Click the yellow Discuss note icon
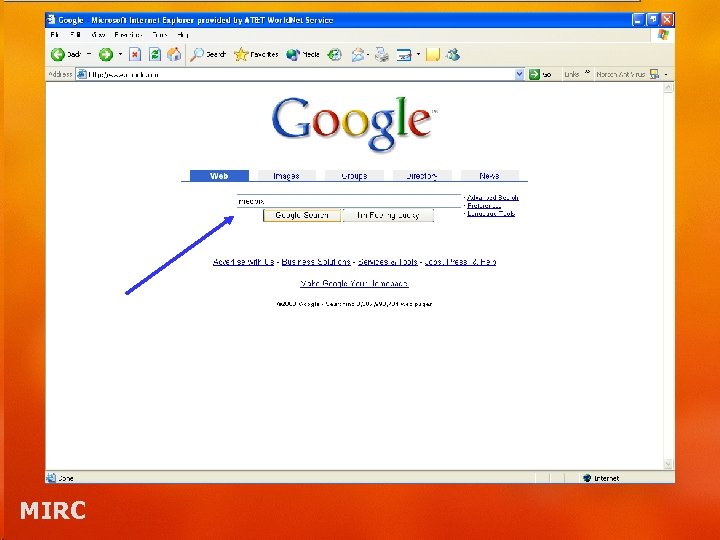This screenshot has height=540, width=720. 433,55
